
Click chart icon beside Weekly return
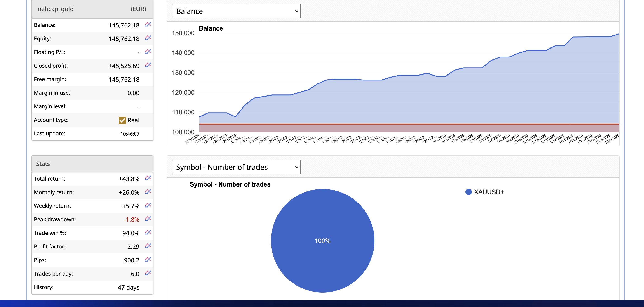tap(148, 205)
